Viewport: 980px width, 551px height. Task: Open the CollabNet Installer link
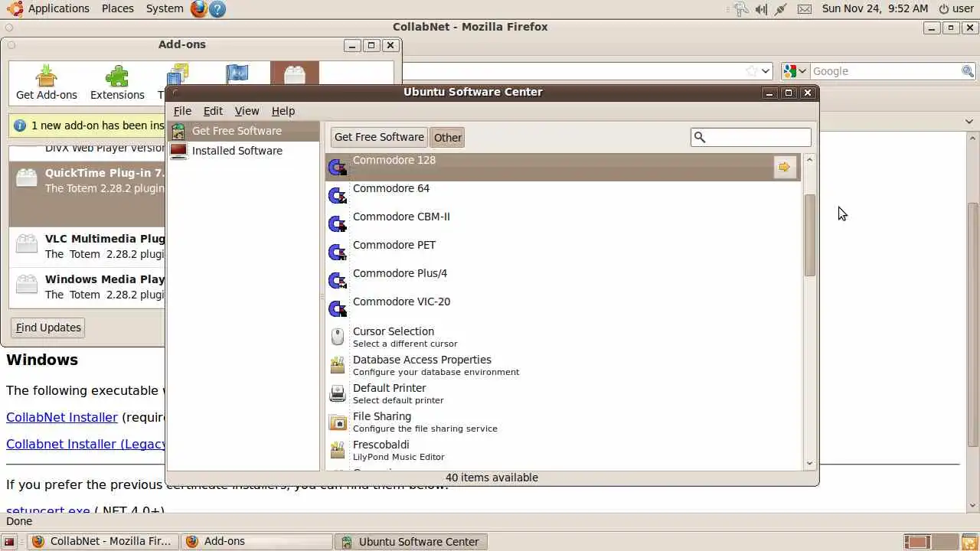click(62, 417)
